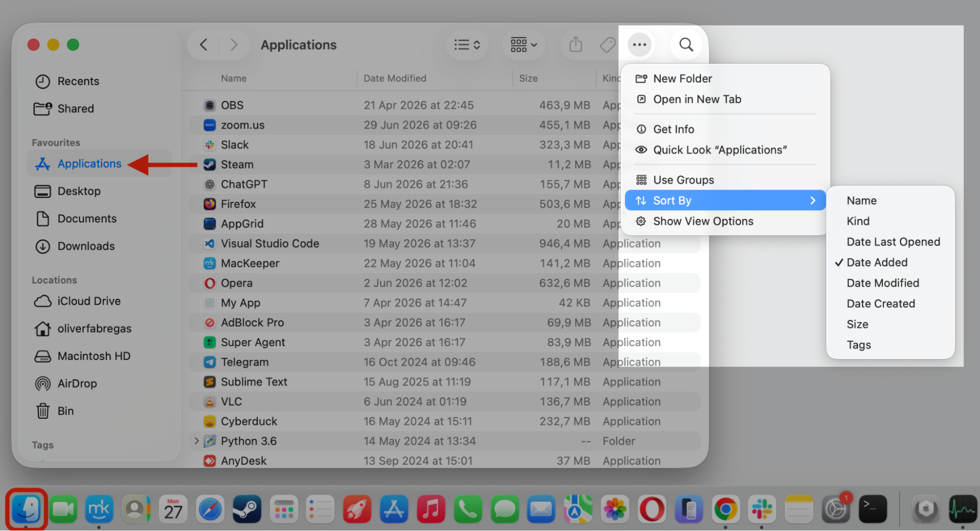Click the three-dots action button
980x531 pixels.
[x=639, y=45]
